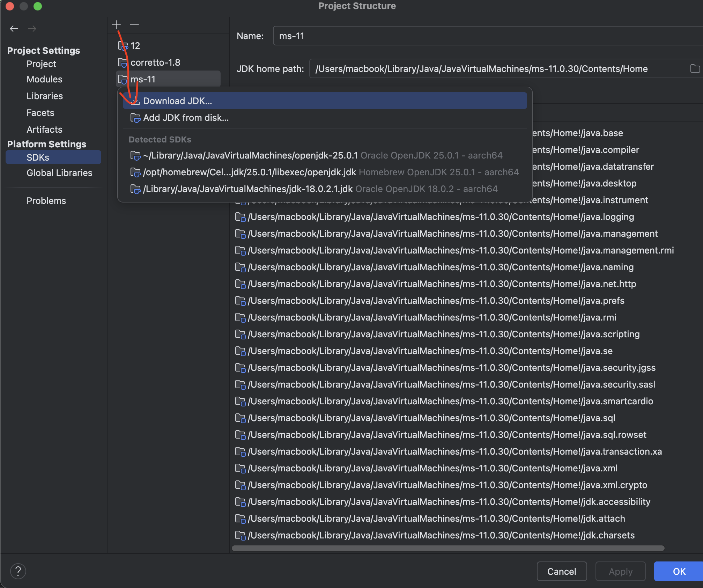The image size is (703, 588).
Task: Open the help question mark icon
Action: pyautogui.click(x=18, y=571)
